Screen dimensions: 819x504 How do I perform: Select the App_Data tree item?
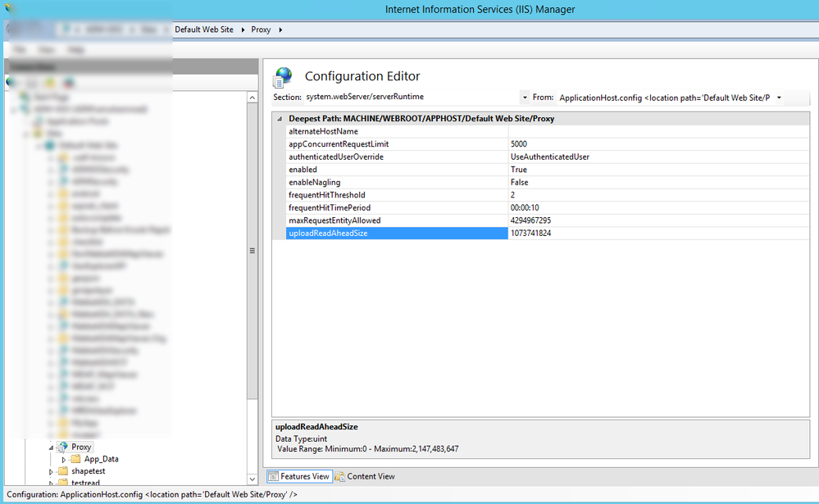click(x=102, y=459)
